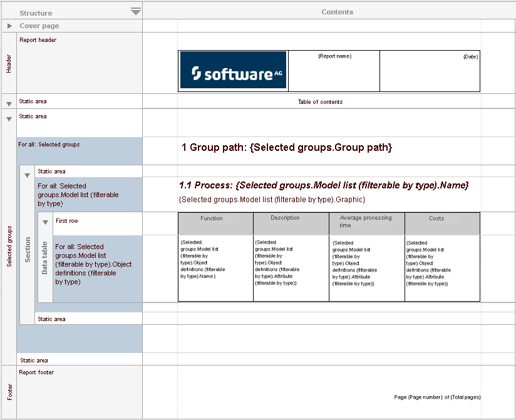This screenshot has height=420, width=516.
Task: Collapse the Section block arrow
Action: tap(28, 175)
